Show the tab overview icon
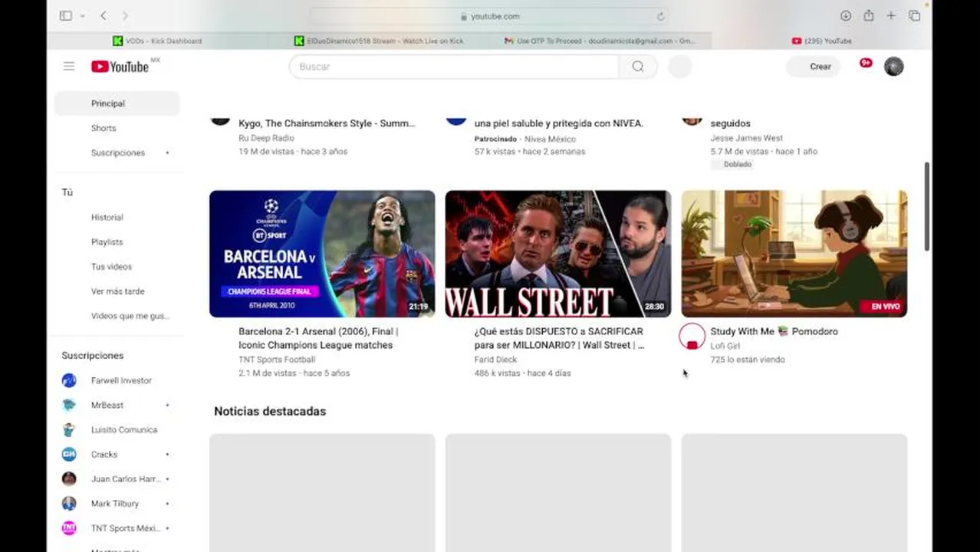 (914, 15)
